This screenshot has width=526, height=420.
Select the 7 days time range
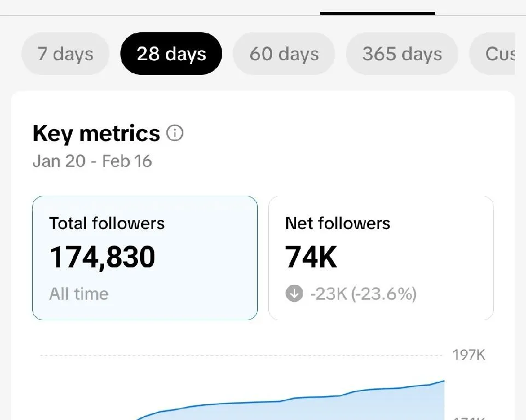point(65,54)
